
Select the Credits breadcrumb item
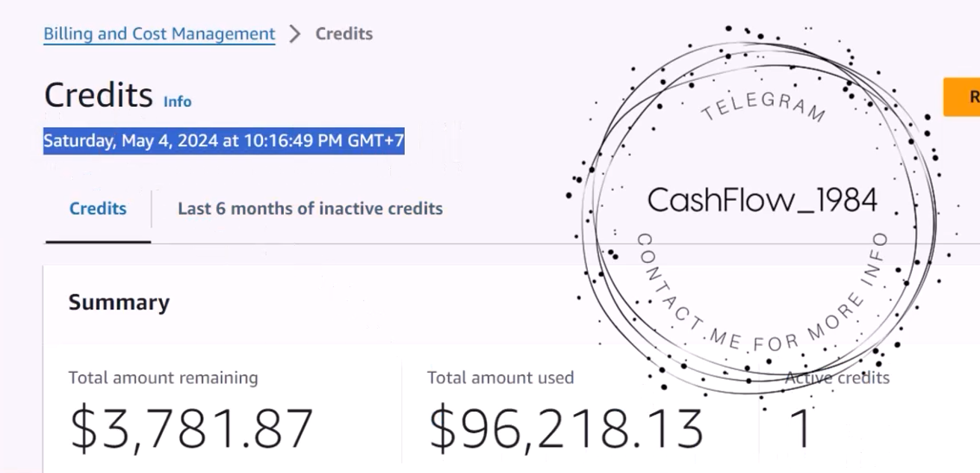(x=344, y=34)
